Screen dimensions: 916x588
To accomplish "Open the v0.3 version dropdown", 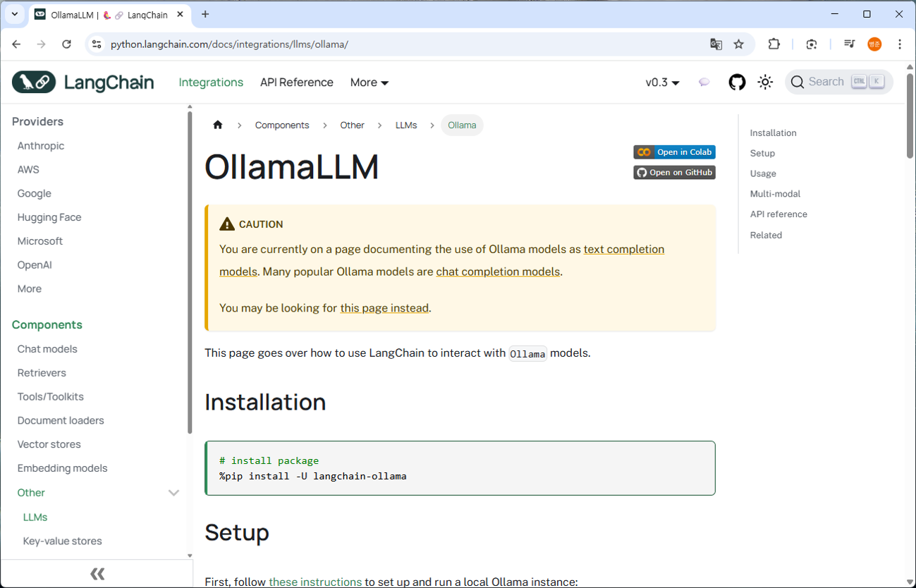I will 662,82.
